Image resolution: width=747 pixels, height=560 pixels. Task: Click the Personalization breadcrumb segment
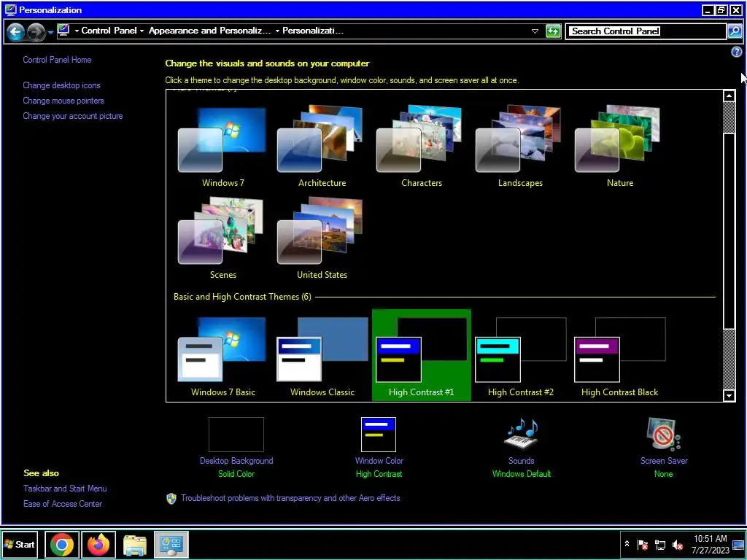[x=312, y=31]
